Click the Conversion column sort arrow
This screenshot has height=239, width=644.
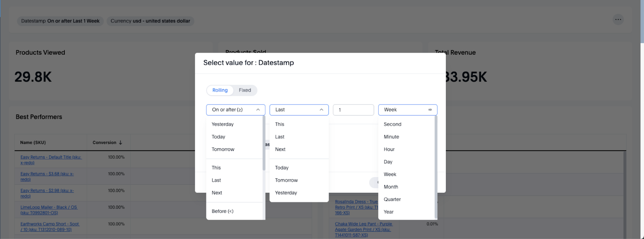[120, 143]
